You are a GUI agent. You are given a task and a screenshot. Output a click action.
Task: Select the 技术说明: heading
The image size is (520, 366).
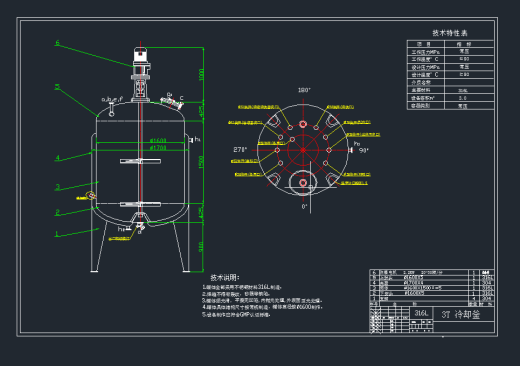click(x=225, y=277)
